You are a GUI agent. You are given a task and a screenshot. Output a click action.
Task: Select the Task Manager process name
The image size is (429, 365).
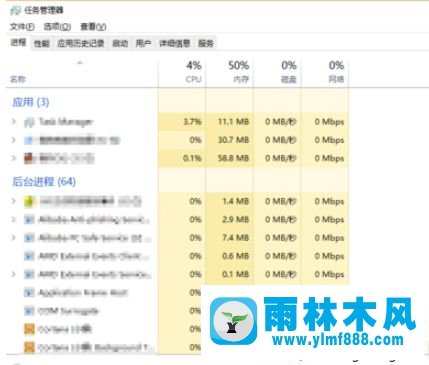[66, 122]
